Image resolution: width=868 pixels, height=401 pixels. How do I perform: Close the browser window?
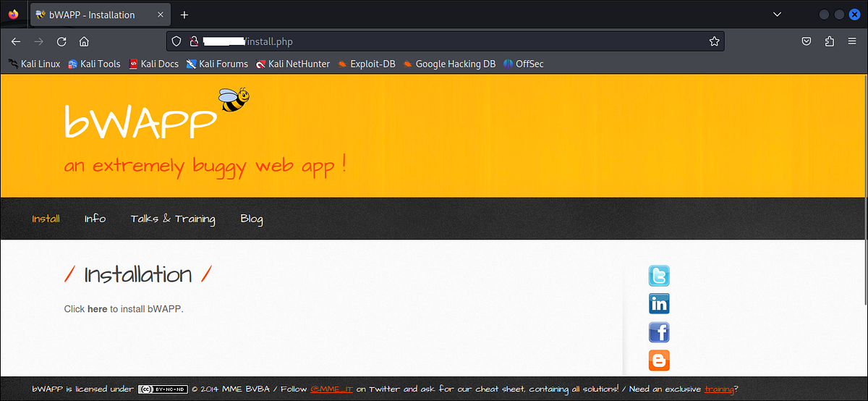click(854, 14)
